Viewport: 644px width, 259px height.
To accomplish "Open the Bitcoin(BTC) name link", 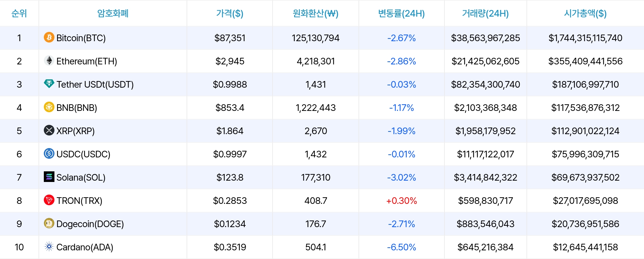I will [81, 38].
